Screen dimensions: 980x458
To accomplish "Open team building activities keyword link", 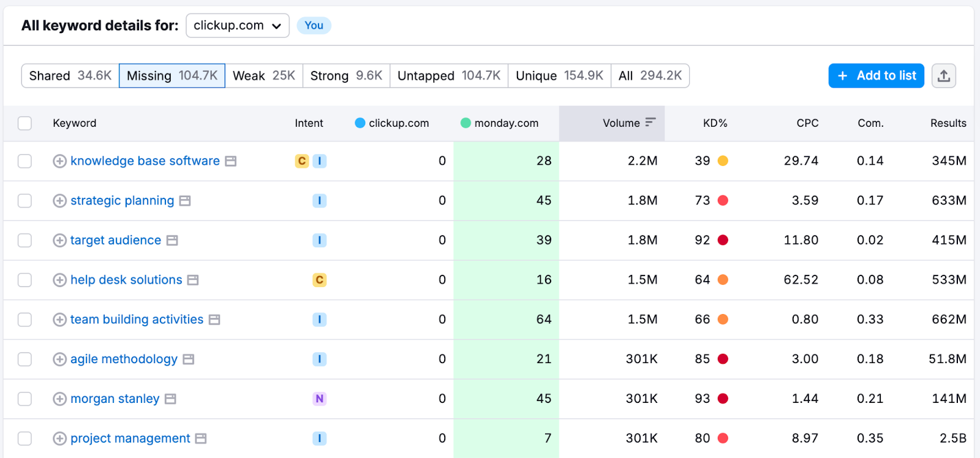I will coord(137,320).
